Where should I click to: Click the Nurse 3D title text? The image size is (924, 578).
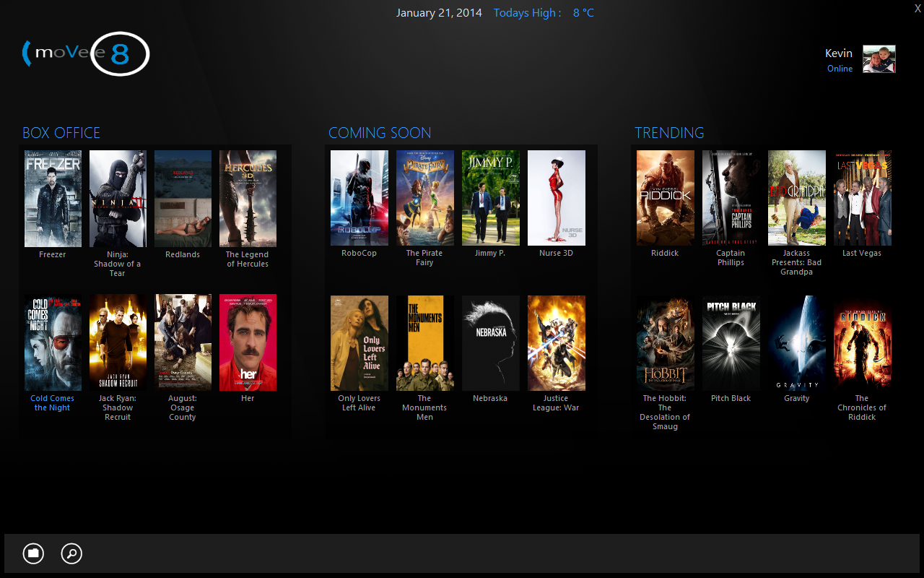click(x=556, y=253)
